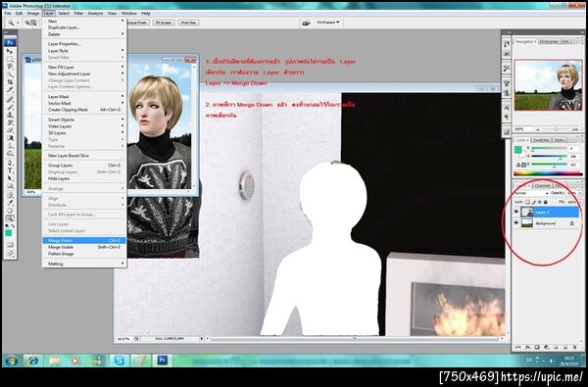Screen dimensions: 588x387
Task: Select the Rectangular Marquee tool
Action: tap(10, 59)
